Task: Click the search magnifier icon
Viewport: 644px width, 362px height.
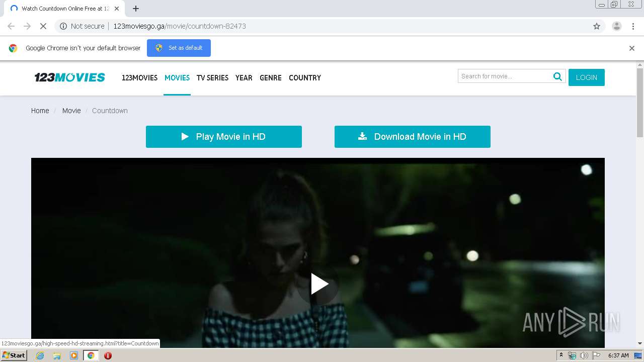Action: tap(557, 76)
